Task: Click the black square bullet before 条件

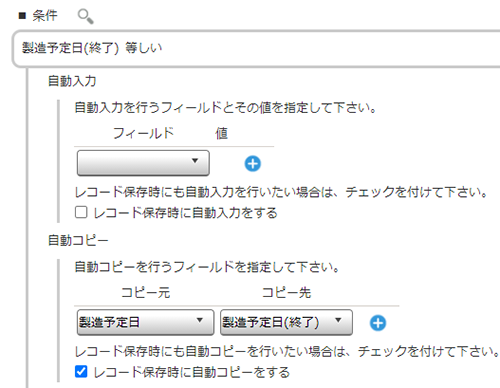Action: click(22, 16)
